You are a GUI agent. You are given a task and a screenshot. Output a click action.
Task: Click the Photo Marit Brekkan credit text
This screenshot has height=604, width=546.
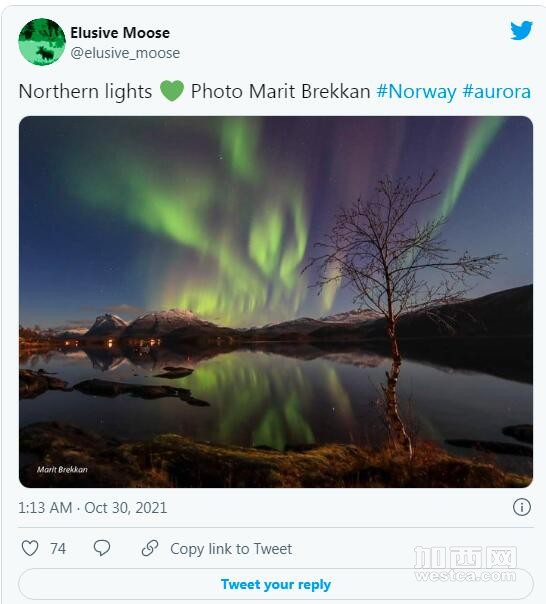pyautogui.click(x=281, y=92)
